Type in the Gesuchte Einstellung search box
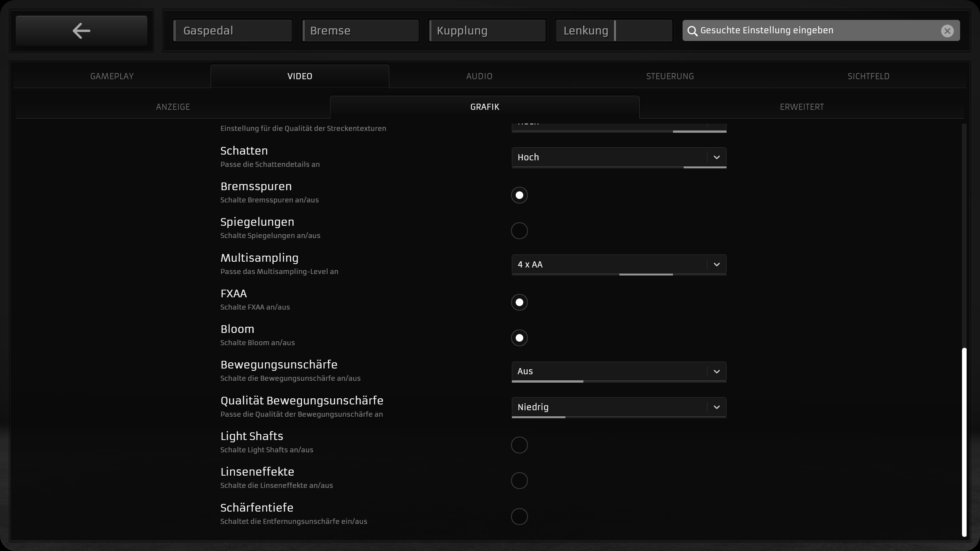The width and height of the screenshot is (980, 551). pos(815,31)
